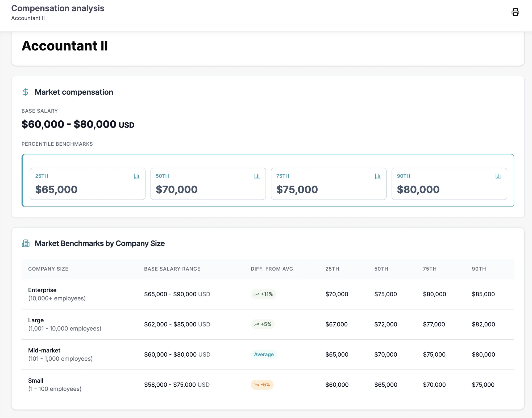Screen dimensions: 532x418
Task: Click the large Accountant II heading
Action: tap(65, 46)
